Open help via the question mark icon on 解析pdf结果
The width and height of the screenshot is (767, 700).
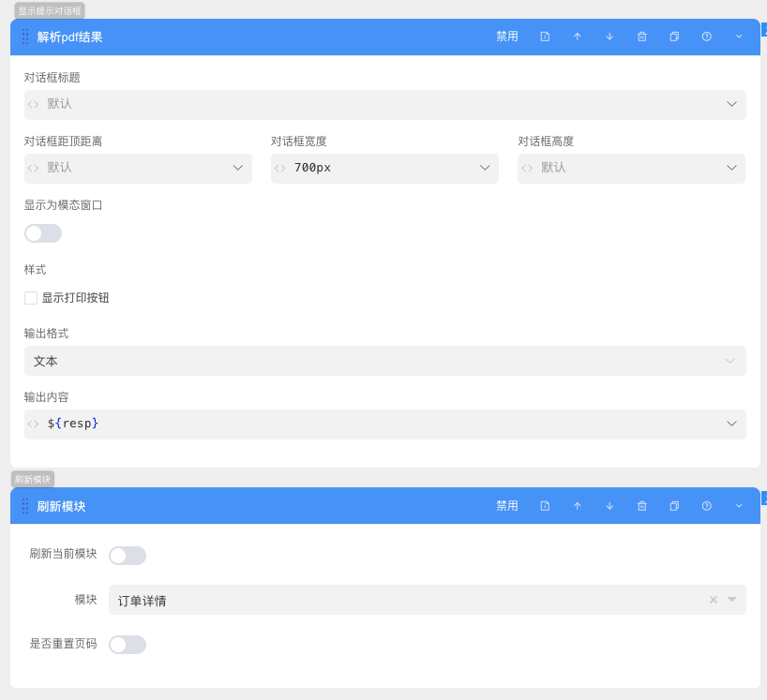706,37
